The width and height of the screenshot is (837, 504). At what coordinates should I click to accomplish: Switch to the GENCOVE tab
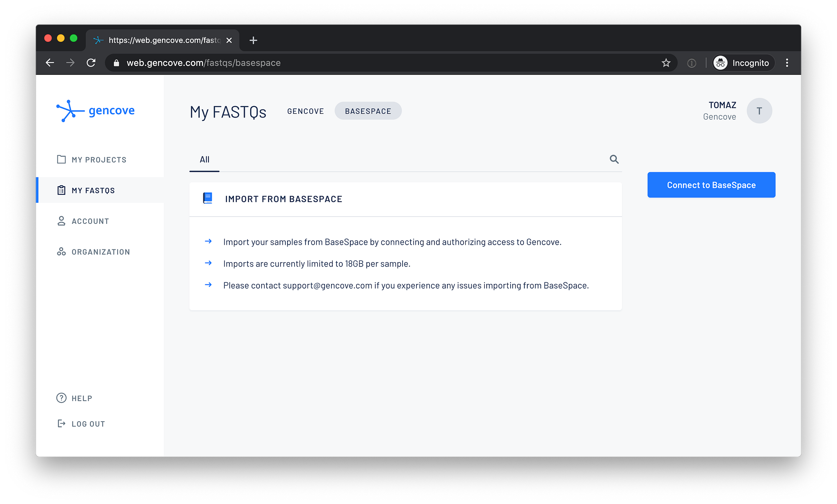[x=306, y=111]
